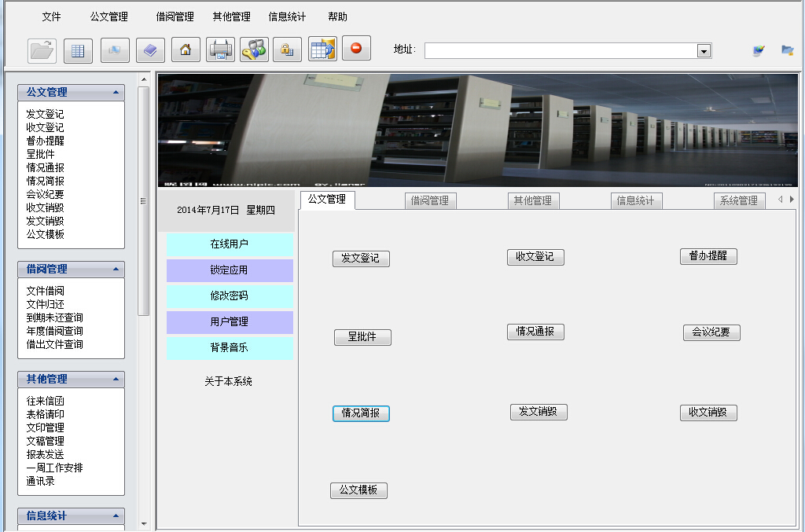The height and width of the screenshot is (532, 805).
Task: Select the 公文管理 tab
Action: point(328,200)
